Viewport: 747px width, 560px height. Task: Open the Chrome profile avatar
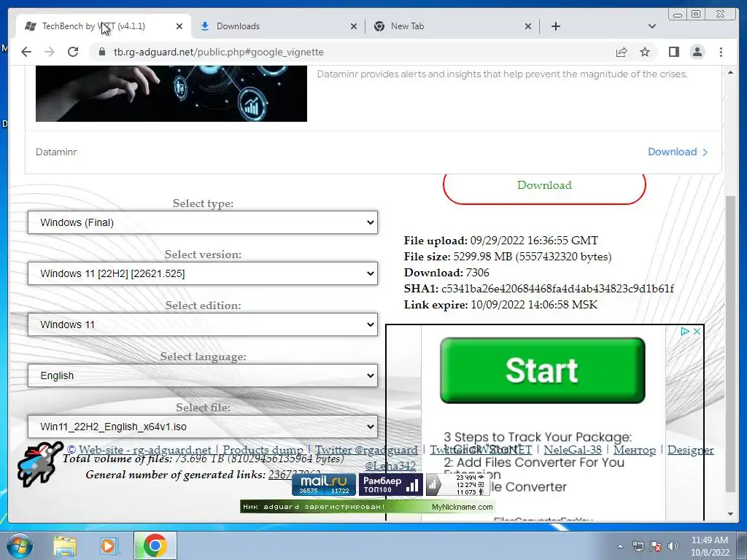point(697,52)
